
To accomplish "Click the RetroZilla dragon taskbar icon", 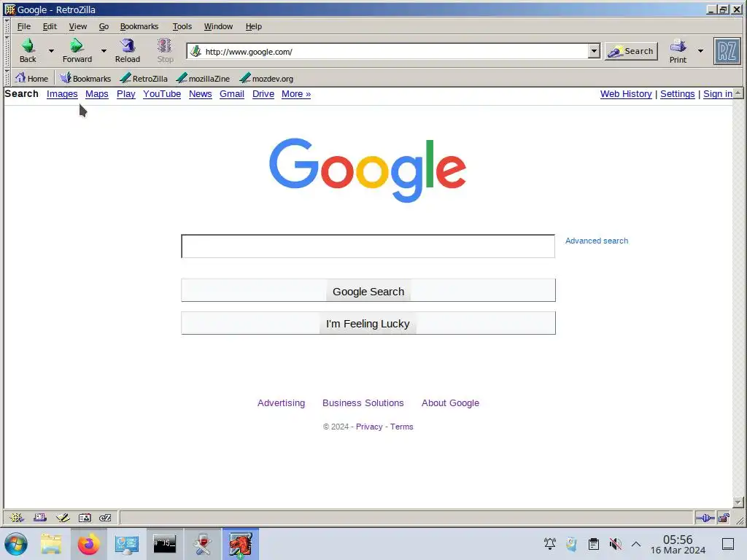I will point(241,544).
